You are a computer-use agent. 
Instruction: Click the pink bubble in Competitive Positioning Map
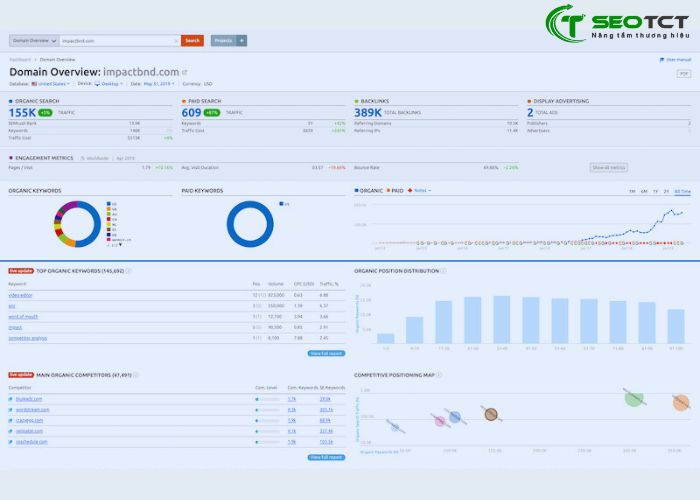point(440,421)
